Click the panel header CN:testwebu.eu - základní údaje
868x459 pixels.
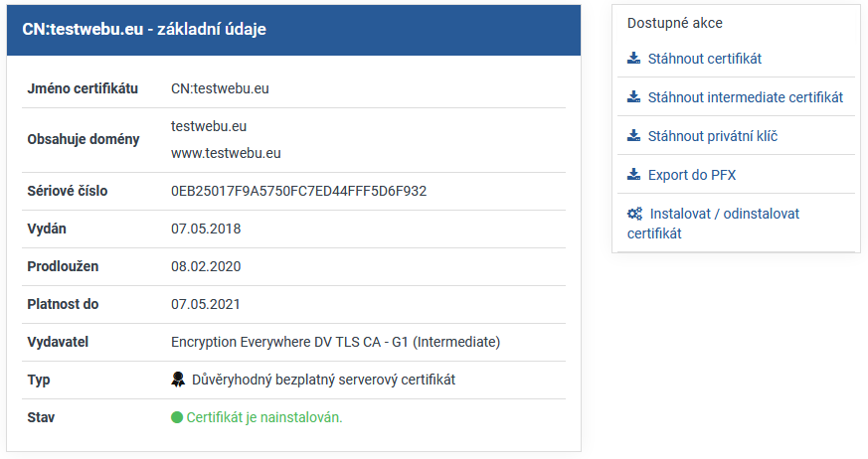click(144, 30)
